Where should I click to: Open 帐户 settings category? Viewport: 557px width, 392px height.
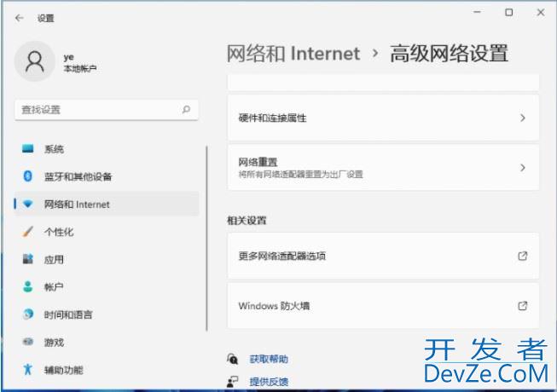click(107, 286)
